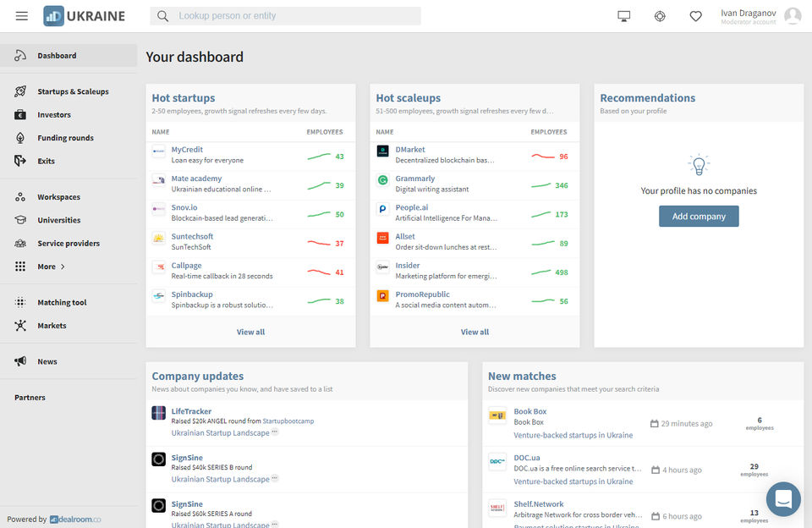The height and width of the screenshot is (528, 812).
Task: Open Mate academy company page
Action: click(x=196, y=179)
